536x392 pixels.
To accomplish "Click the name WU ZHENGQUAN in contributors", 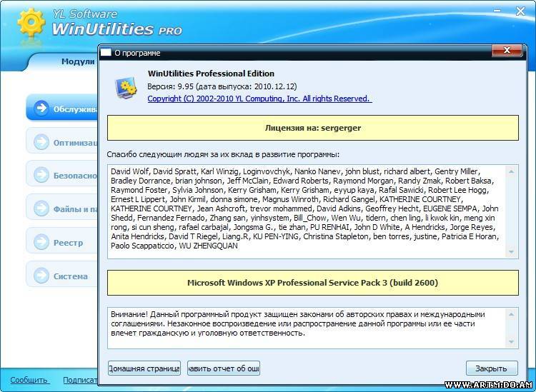I will (208, 246).
